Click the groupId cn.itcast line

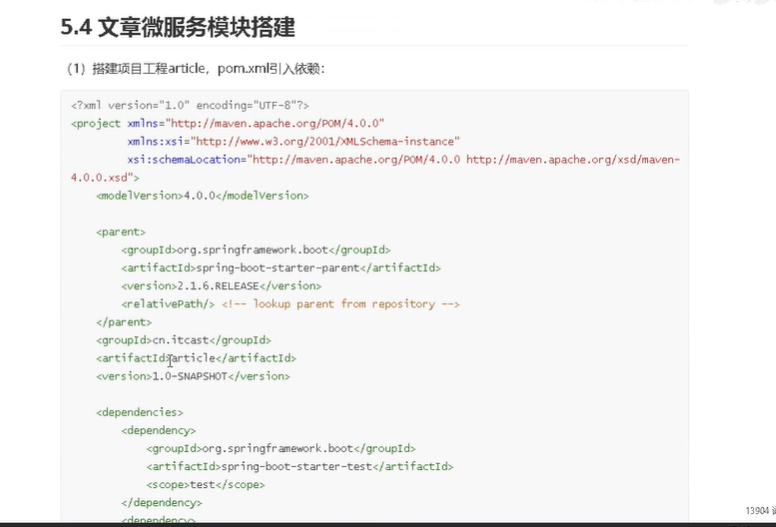(x=184, y=340)
